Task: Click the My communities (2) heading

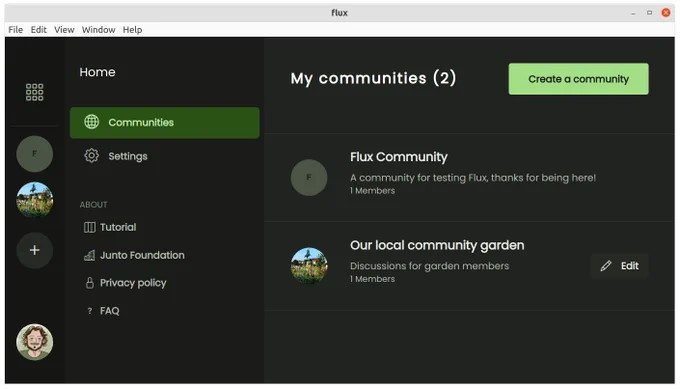Action: click(x=373, y=78)
